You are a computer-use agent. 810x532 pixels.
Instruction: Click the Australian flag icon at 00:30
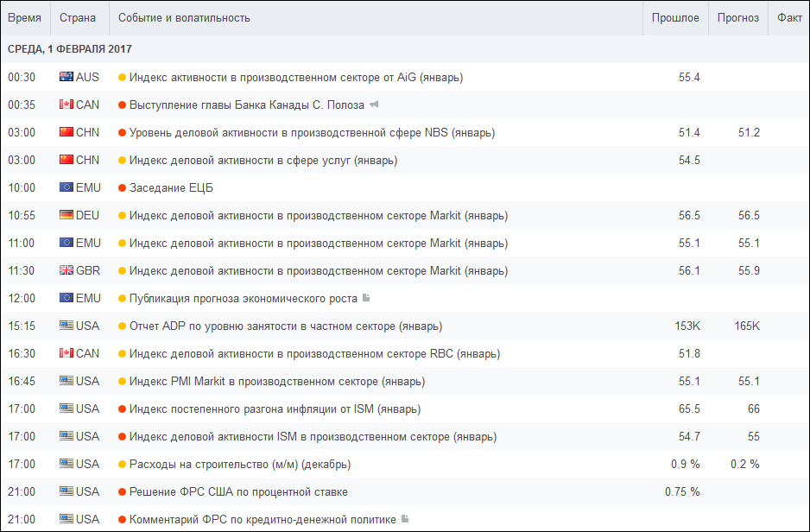tap(66, 77)
